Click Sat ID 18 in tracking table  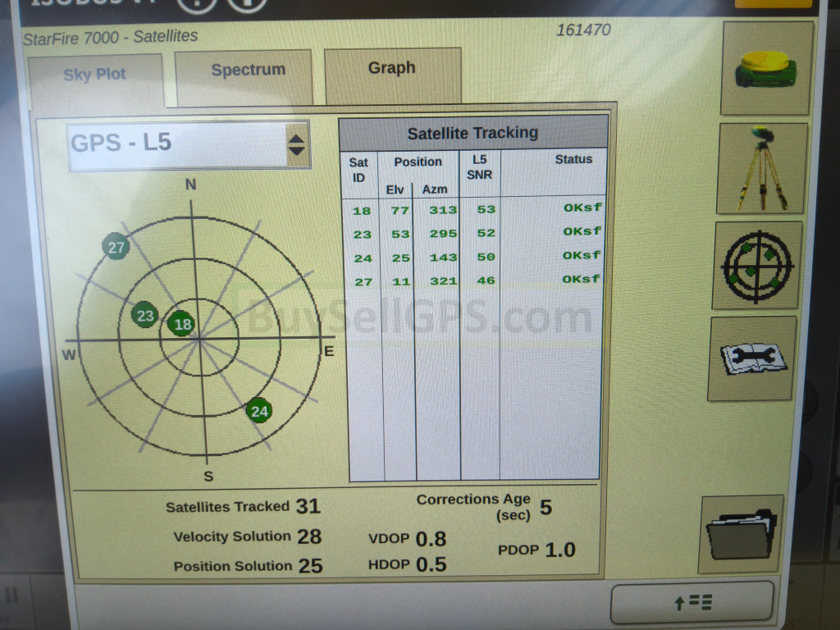point(362,211)
